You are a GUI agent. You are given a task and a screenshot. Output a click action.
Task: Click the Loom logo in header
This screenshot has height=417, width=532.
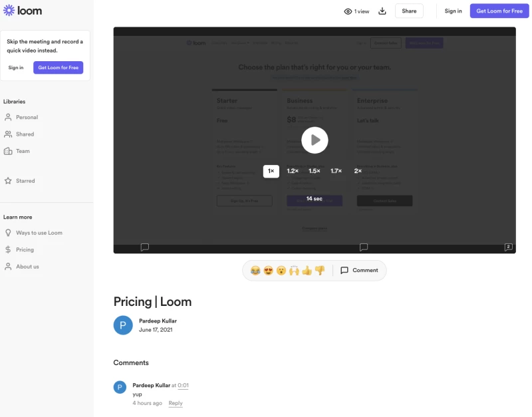[x=23, y=11]
